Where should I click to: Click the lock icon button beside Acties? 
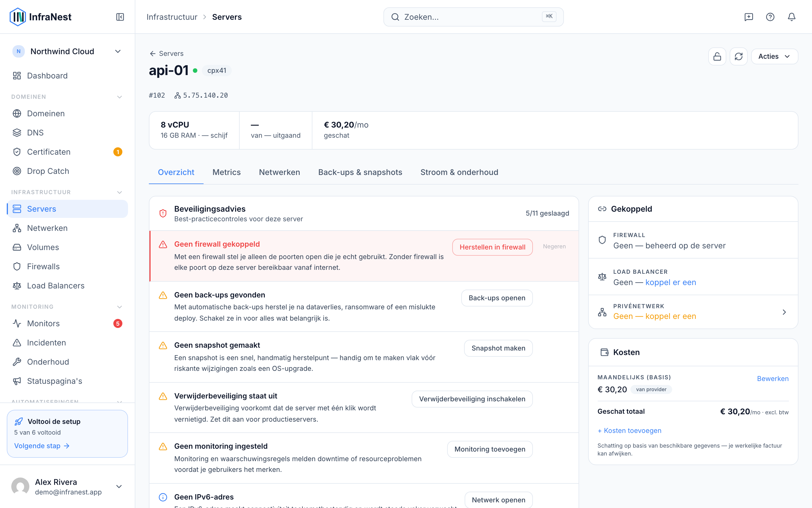[717, 56]
